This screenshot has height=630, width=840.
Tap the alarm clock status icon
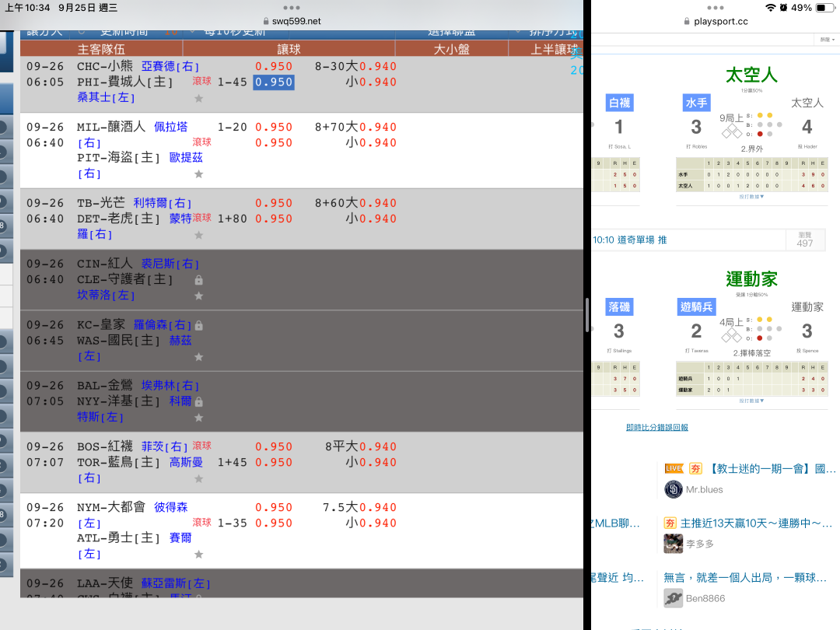pyautogui.click(x=783, y=8)
